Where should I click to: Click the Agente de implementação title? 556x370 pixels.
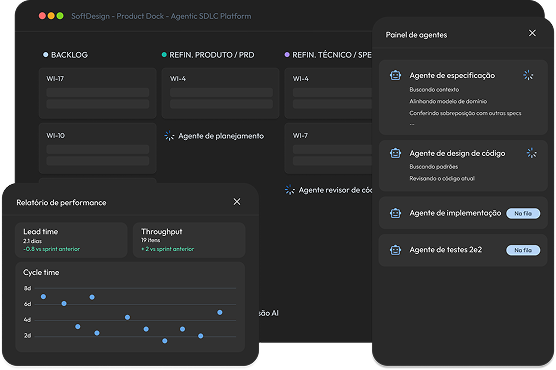[455, 213]
